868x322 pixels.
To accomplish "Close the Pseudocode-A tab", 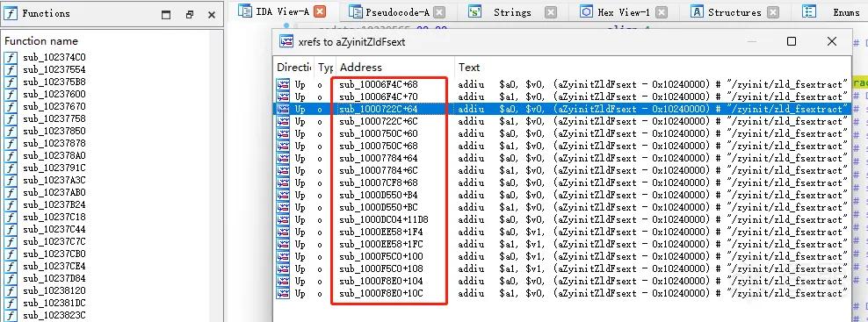I will (x=438, y=12).
